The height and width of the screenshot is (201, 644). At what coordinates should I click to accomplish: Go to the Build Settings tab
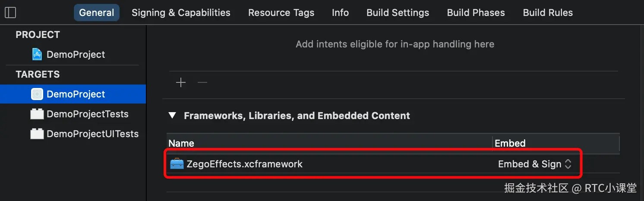(398, 13)
